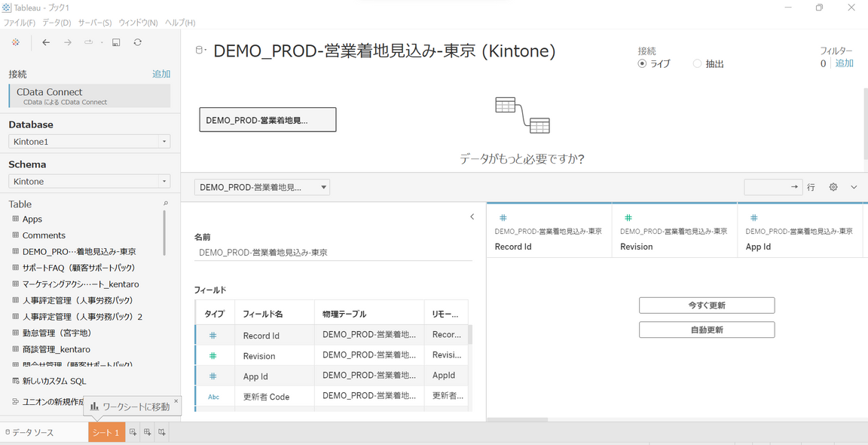
Task: Click the type icon in App Id field row
Action: [x=213, y=376]
